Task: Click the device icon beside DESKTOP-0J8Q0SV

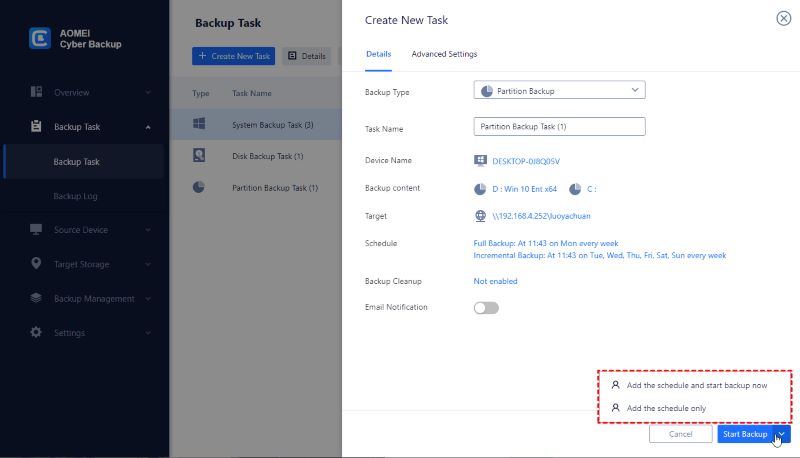Action: tap(480, 161)
